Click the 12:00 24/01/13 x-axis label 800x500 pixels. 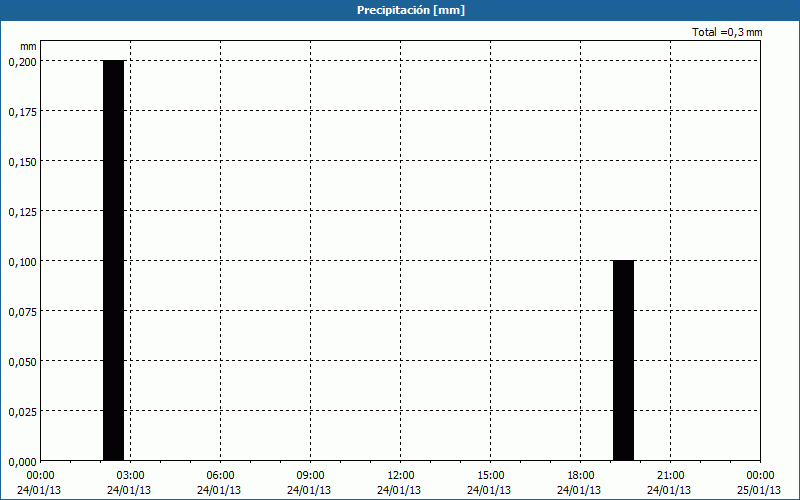pyautogui.click(x=399, y=483)
